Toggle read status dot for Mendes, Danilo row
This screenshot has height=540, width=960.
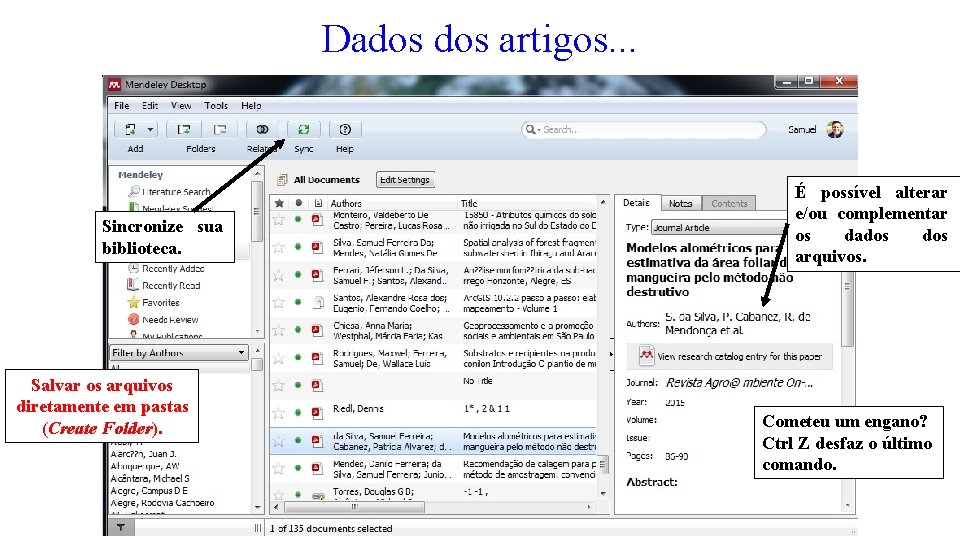pyautogui.click(x=298, y=468)
